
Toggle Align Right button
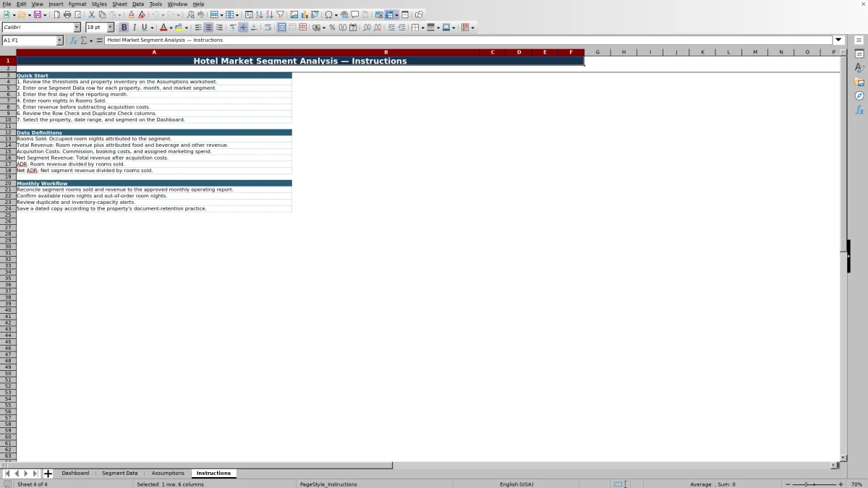[x=219, y=27]
